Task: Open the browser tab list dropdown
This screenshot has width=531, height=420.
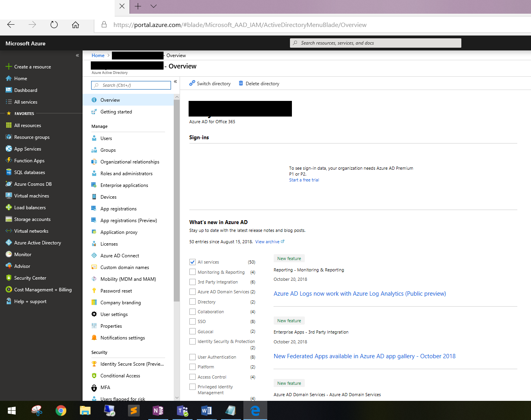Action: pyautogui.click(x=153, y=7)
